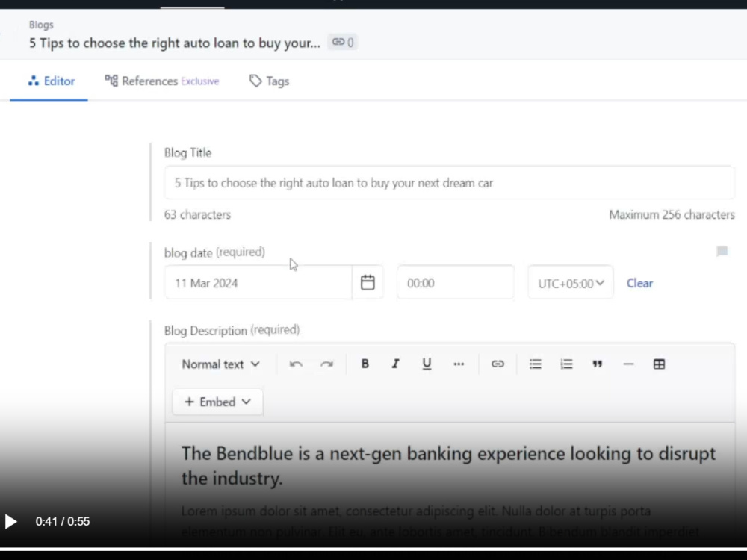Click the Blog Title input field
The width and height of the screenshot is (747, 560).
click(449, 183)
